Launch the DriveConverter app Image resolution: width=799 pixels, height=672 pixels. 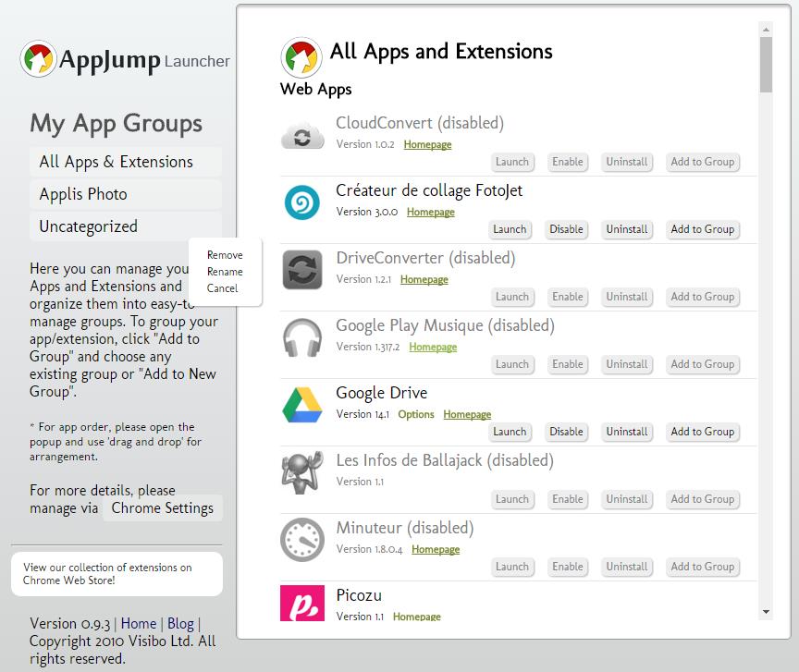512,297
